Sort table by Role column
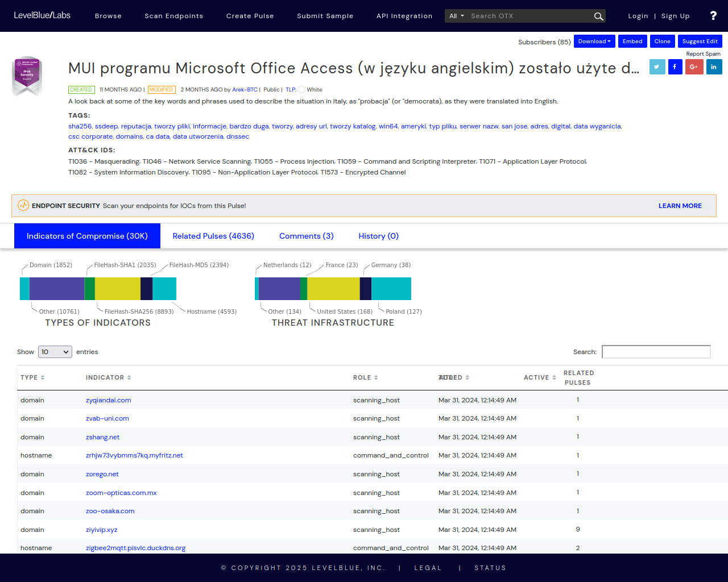This screenshot has width=728, height=582. [x=365, y=377]
